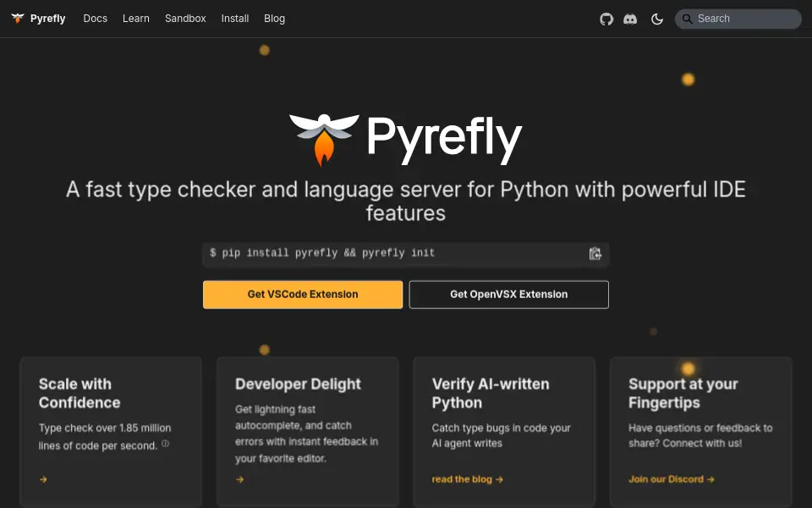Click 'Developer Delight' heading
This screenshot has height=508, width=812.
pyautogui.click(x=298, y=384)
